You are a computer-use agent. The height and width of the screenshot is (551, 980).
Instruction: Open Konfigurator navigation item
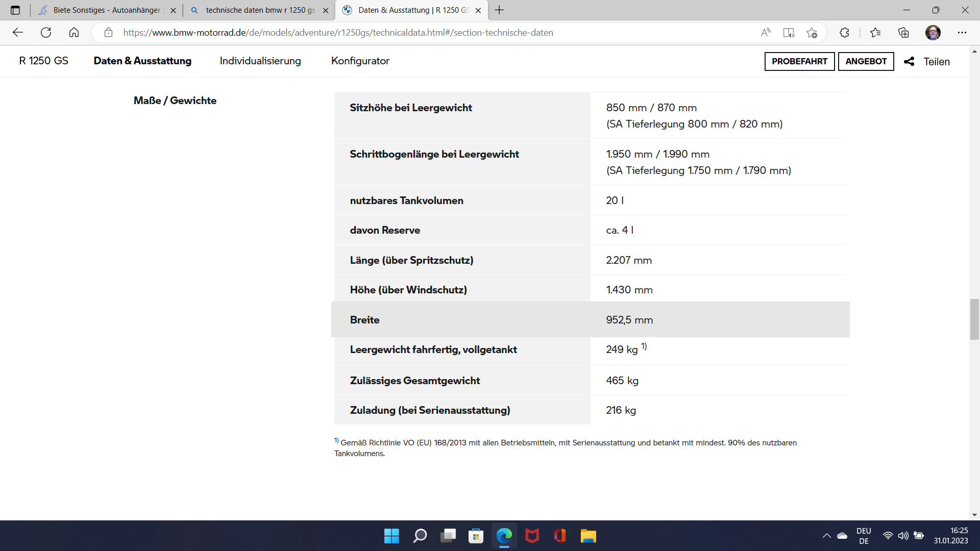click(x=360, y=61)
